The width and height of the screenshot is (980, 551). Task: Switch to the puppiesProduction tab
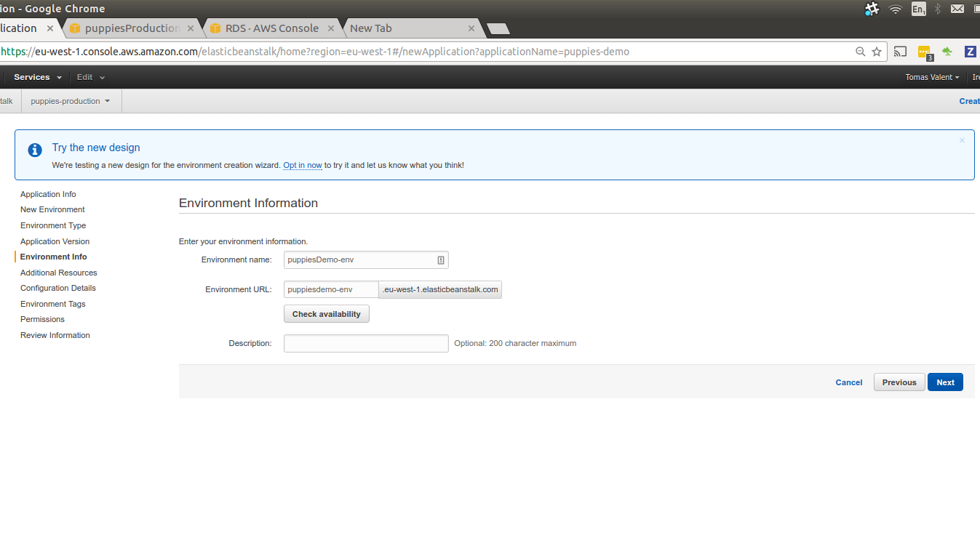(132, 28)
